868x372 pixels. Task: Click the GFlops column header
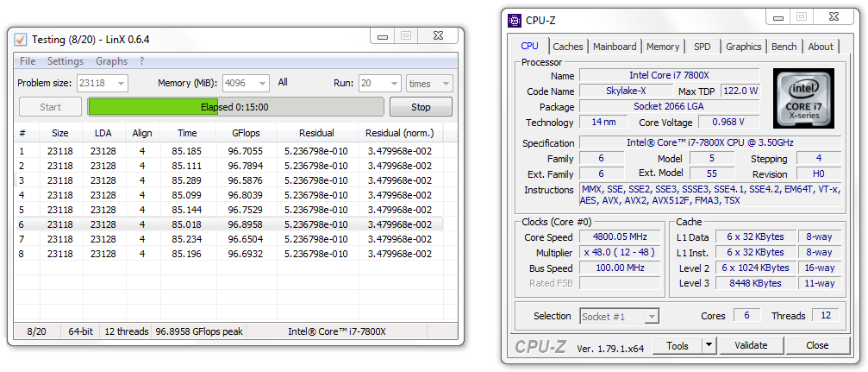pos(247,133)
